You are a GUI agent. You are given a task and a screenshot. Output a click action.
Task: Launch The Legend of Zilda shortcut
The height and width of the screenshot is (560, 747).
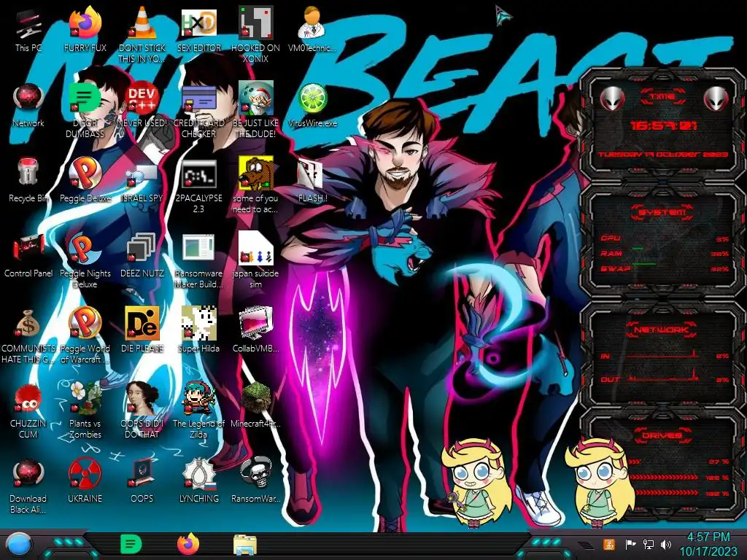point(199,410)
